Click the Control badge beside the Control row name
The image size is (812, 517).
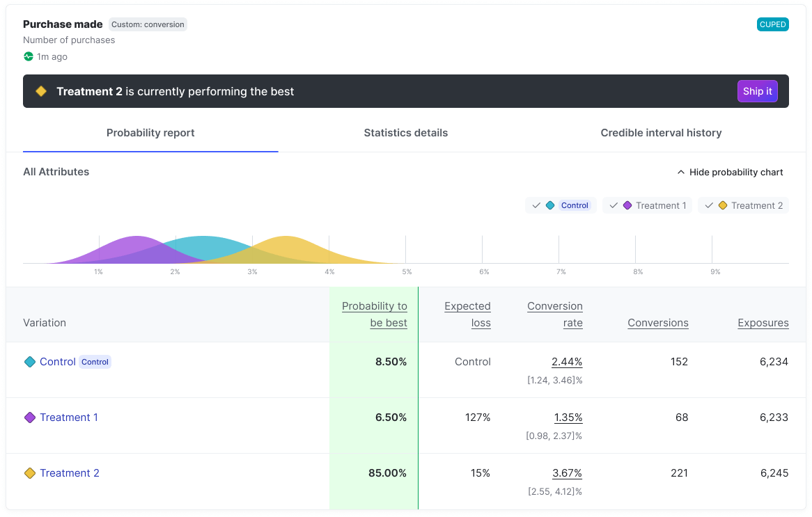pyautogui.click(x=95, y=362)
